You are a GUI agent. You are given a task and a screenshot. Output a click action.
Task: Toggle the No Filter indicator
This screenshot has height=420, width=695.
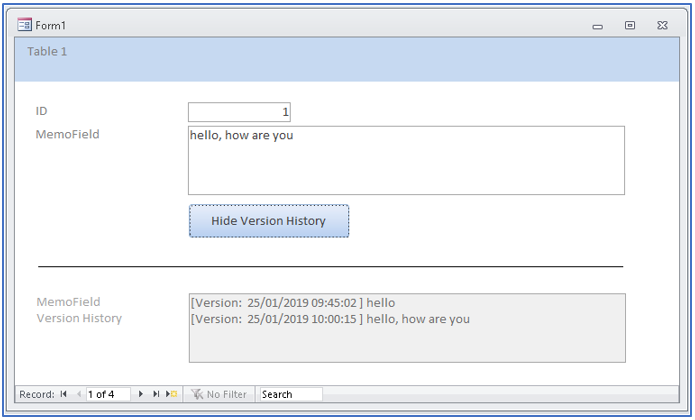219,394
